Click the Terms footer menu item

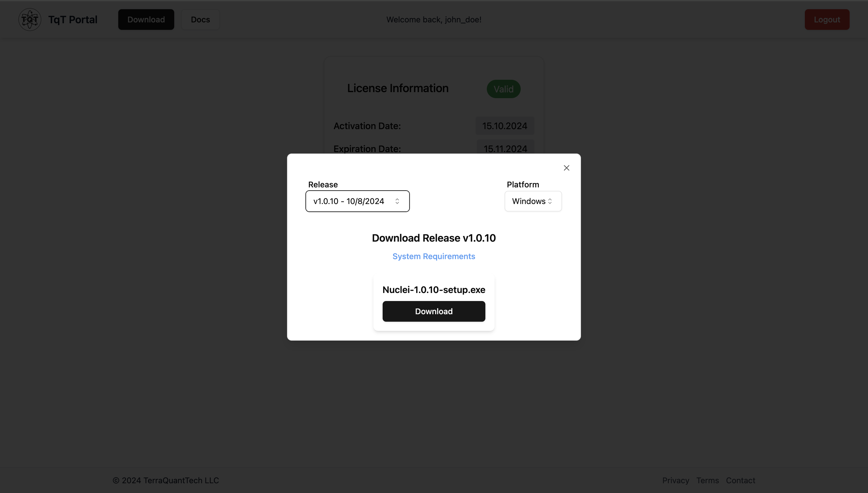708,480
